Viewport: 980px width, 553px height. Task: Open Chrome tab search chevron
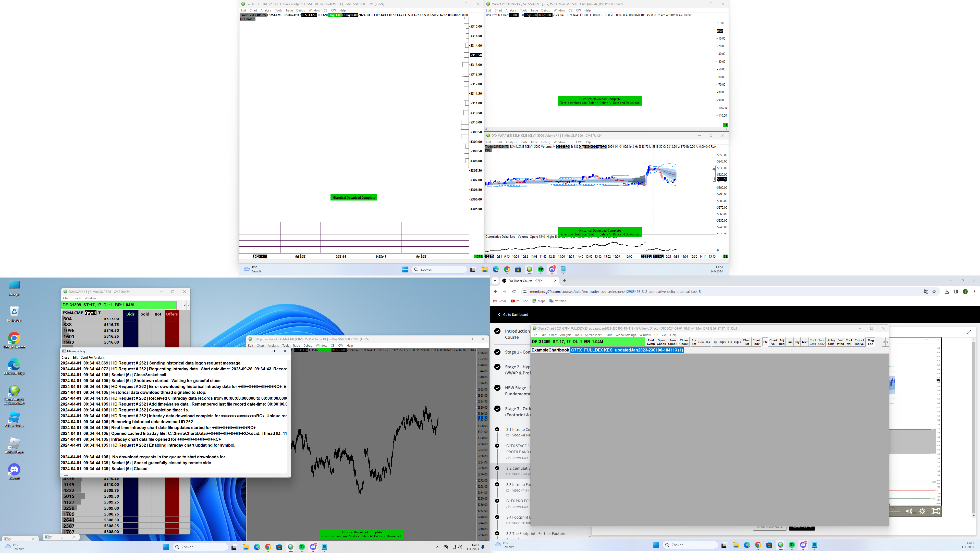click(x=495, y=281)
